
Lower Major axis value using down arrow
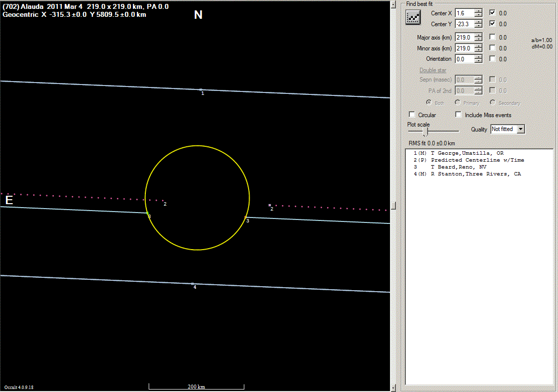(x=478, y=40)
